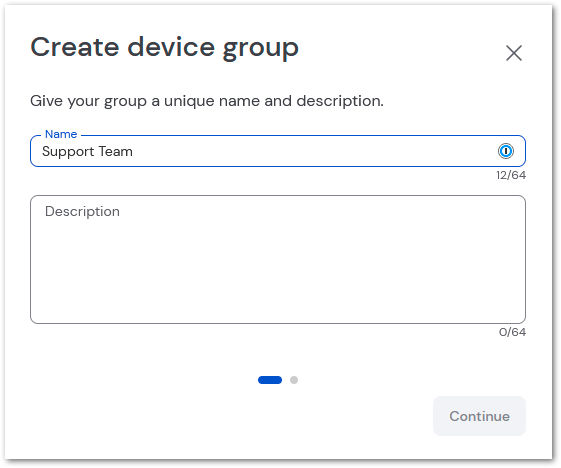
Task: Click the 'Description' placeholder text
Action: tap(82, 211)
